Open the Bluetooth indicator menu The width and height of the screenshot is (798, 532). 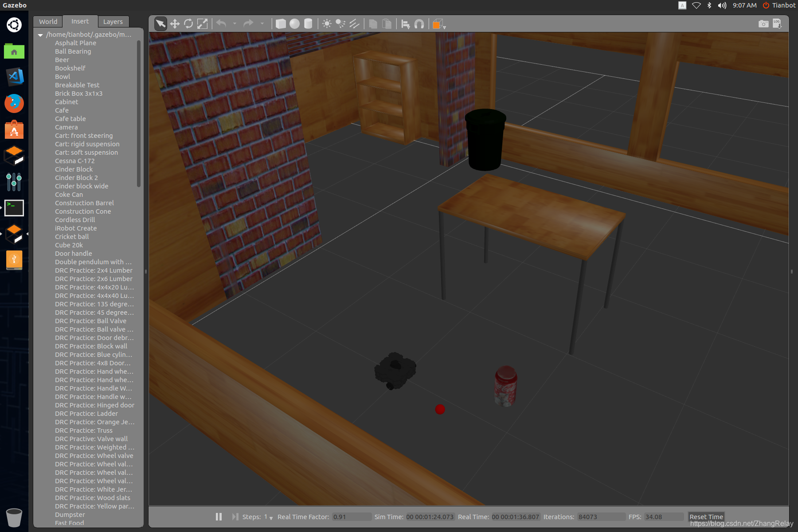709,5
